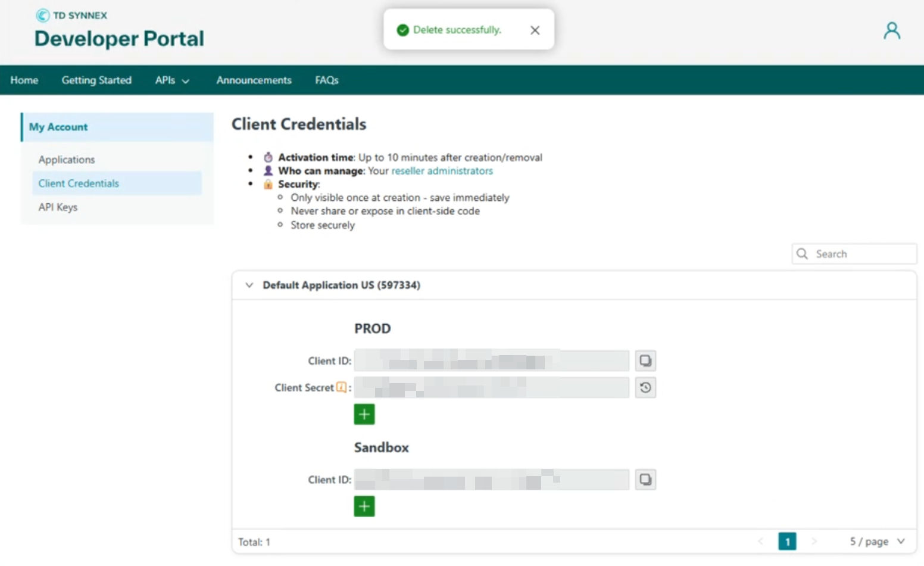Screen dimensions: 924x566
Task: Copy the PROD Client ID
Action: [645, 360]
